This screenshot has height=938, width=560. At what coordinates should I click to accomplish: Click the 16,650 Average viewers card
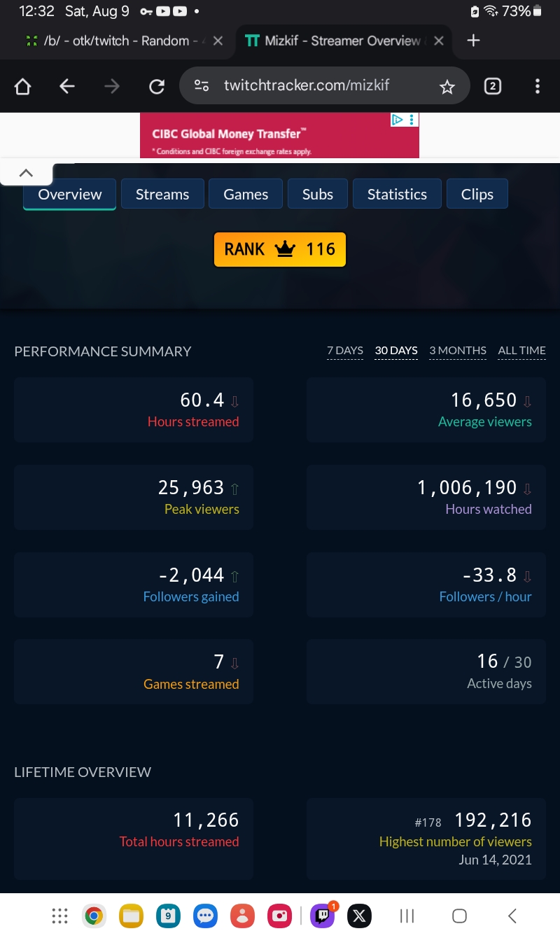pos(426,409)
